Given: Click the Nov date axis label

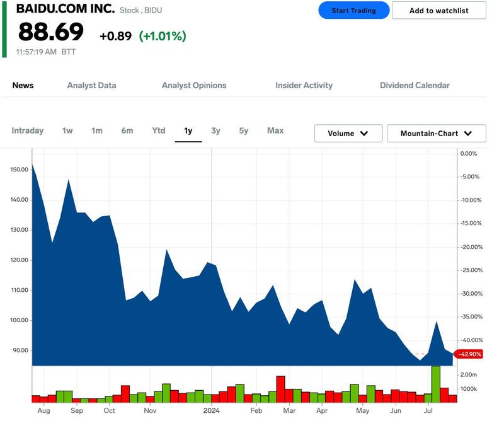Looking at the screenshot, I should [x=150, y=410].
